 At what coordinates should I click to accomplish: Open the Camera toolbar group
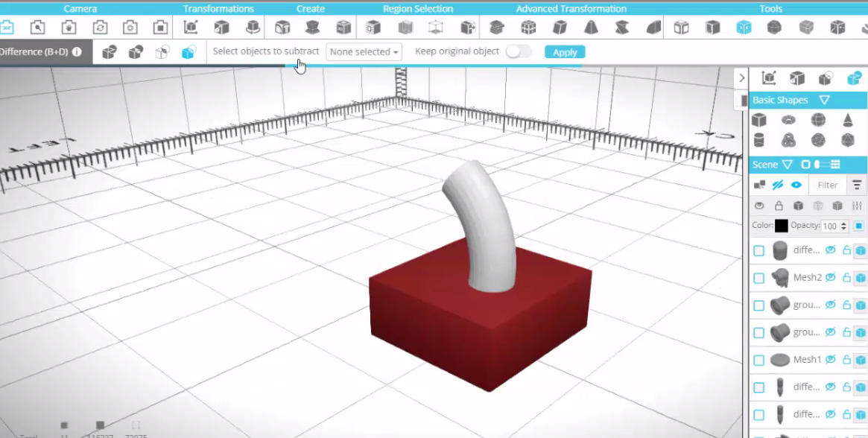coord(80,9)
